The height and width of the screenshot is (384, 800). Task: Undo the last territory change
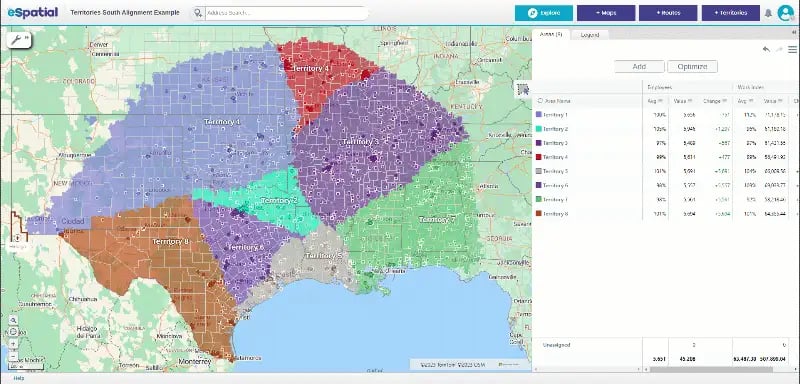[766, 49]
